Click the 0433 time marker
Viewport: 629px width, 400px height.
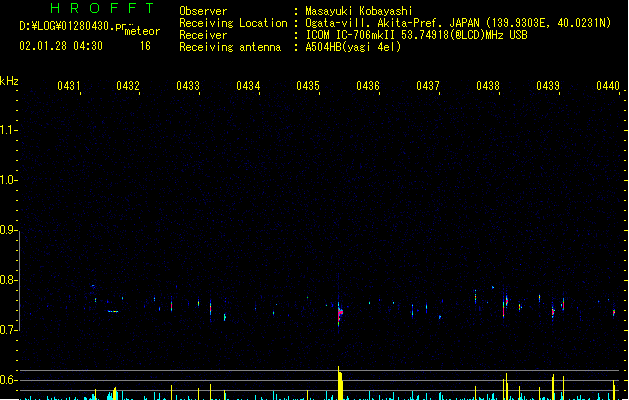(188, 86)
